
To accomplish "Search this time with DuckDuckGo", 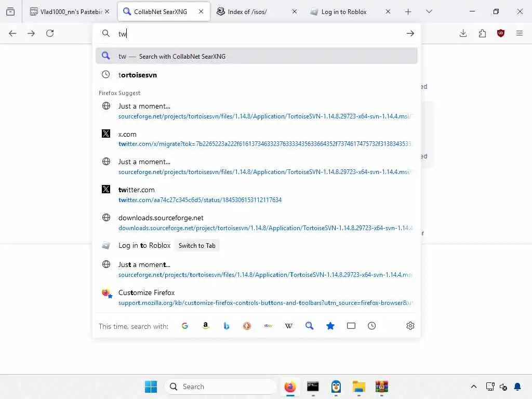I will [247, 326].
